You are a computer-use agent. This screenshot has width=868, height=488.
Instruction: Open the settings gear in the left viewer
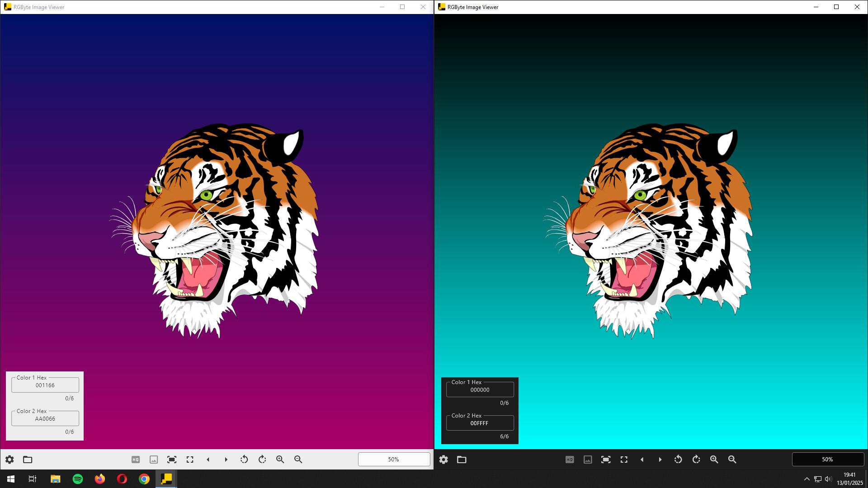pyautogui.click(x=9, y=459)
